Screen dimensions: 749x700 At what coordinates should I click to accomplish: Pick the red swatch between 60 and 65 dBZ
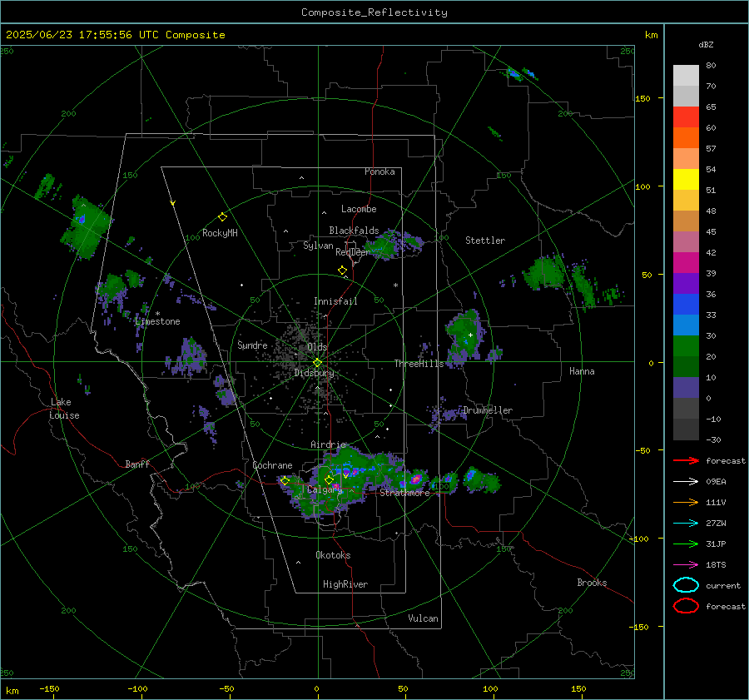(686, 117)
